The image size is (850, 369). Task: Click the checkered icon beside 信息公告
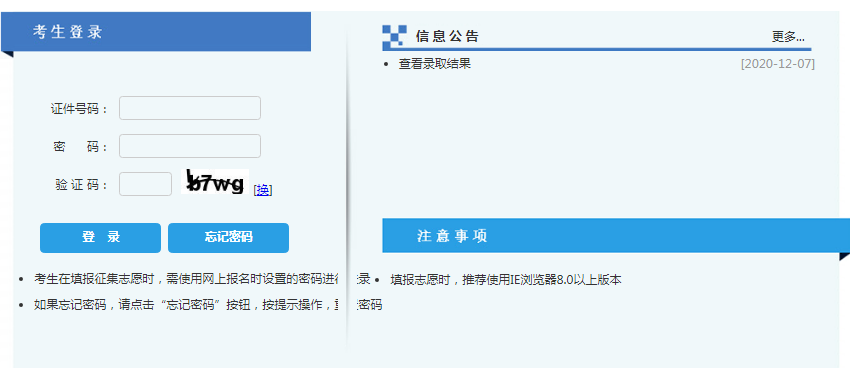pos(394,36)
